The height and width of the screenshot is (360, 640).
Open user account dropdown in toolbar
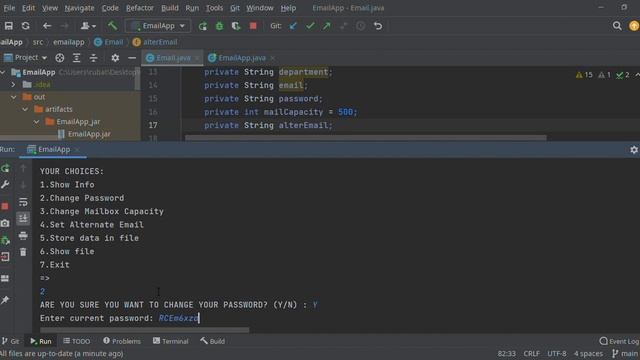coord(88,26)
